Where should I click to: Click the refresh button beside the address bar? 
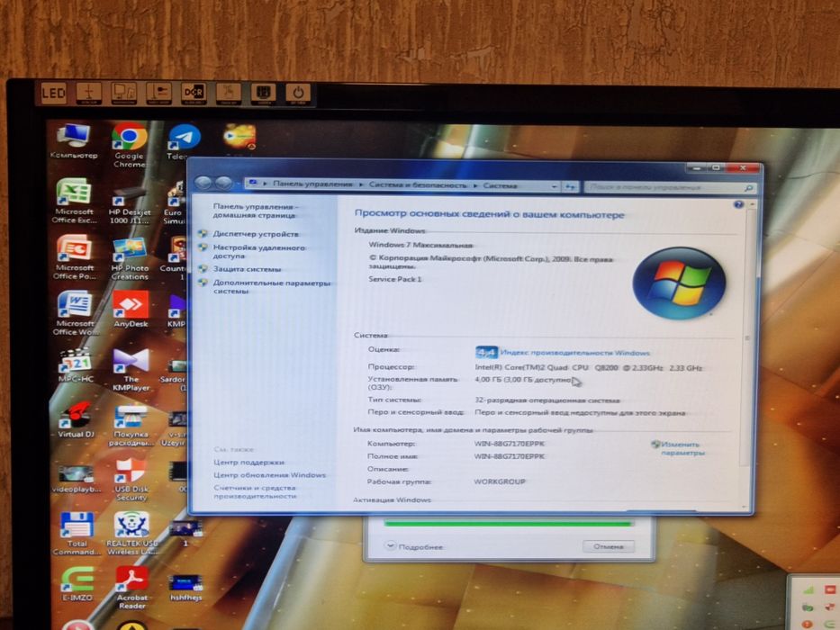[x=570, y=186]
